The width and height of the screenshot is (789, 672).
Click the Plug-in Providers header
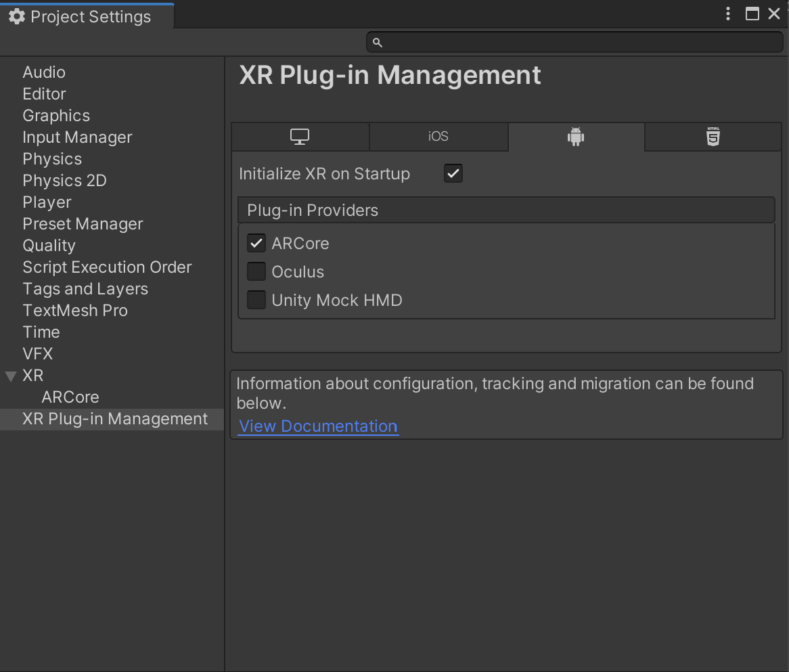click(x=505, y=210)
